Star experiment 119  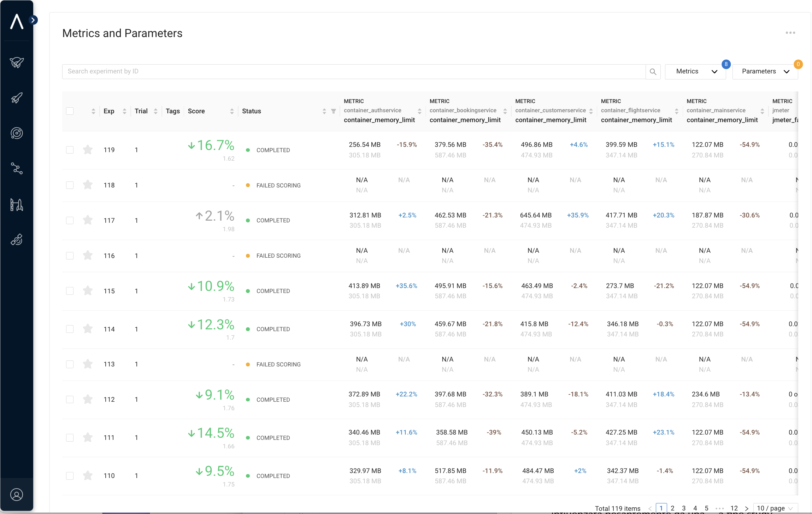(x=88, y=150)
